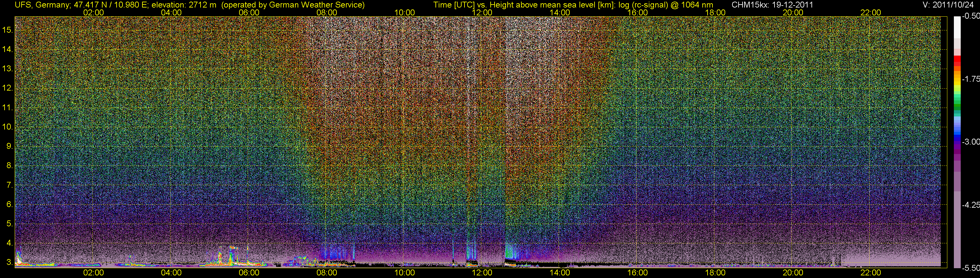Click the bottom-axis time label 10:00

click(404, 273)
